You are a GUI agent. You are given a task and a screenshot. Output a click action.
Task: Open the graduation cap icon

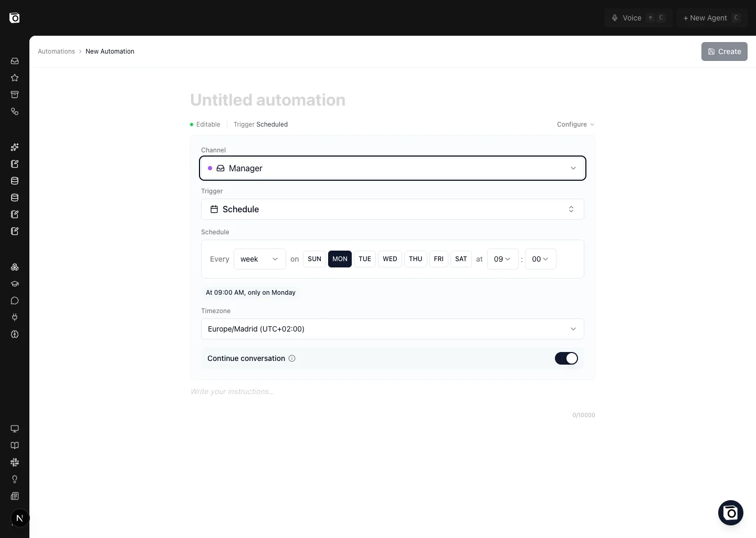point(15,284)
